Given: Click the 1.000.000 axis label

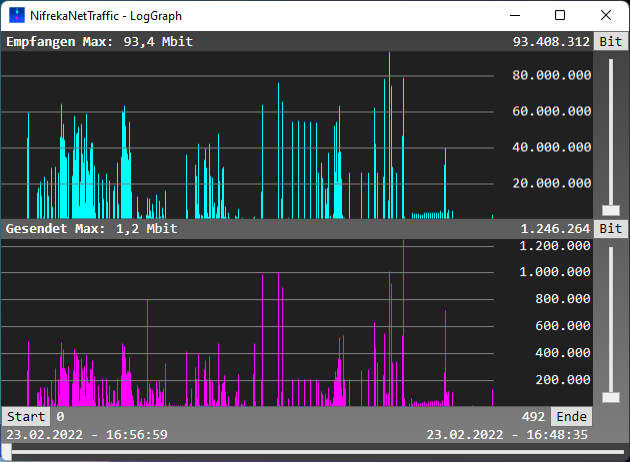Looking at the screenshot, I should pyautogui.click(x=555, y=272).
